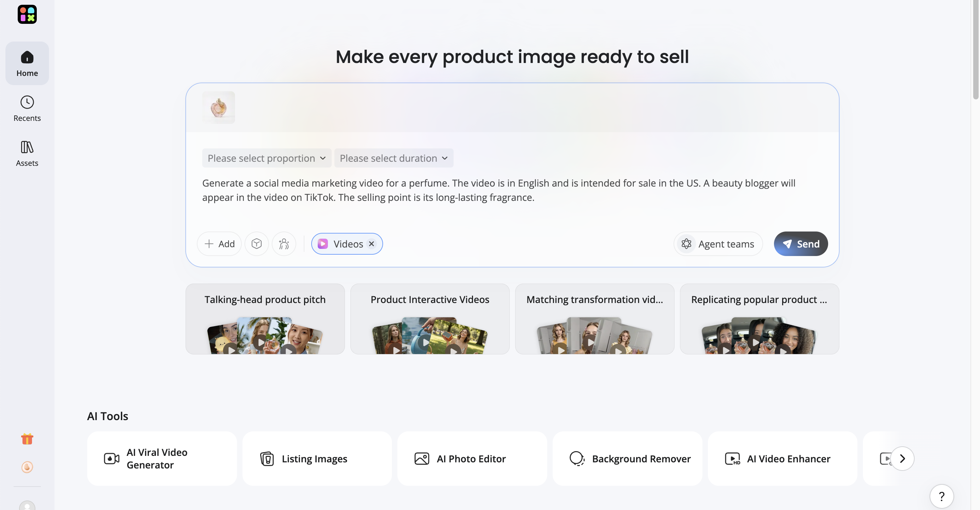Click the AI Photo Editor icon

(422, 459)
